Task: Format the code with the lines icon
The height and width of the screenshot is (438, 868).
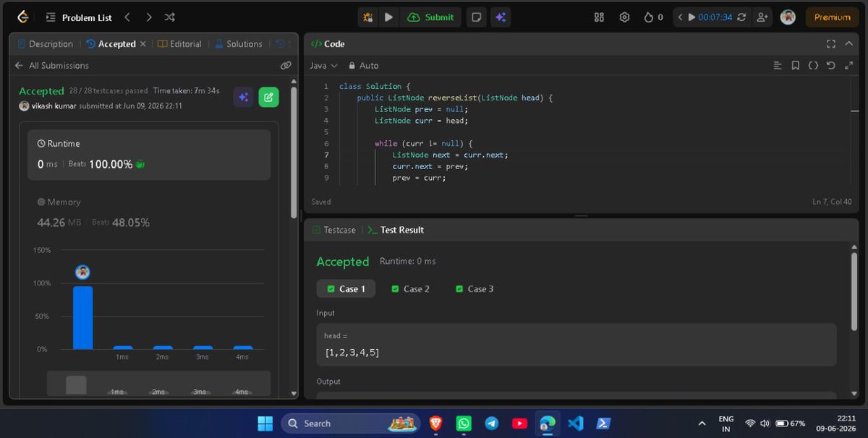Action: tap(778, 65)
